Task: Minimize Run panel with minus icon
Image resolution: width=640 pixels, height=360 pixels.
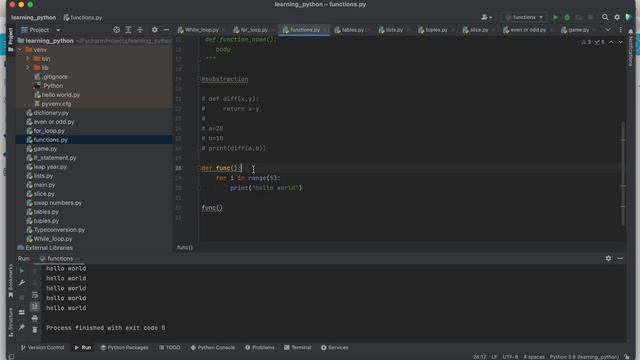Action: [x=620, y=258]
